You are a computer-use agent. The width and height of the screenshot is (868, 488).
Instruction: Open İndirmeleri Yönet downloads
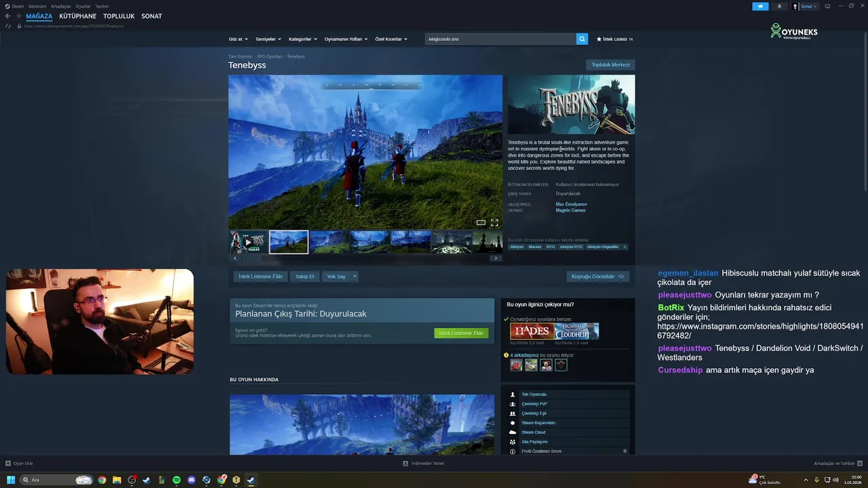coord(423,464)
